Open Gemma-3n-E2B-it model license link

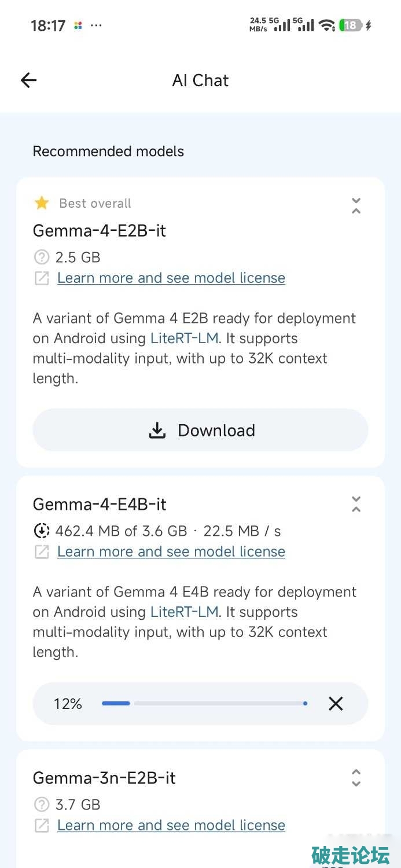(x=171, y=826)
